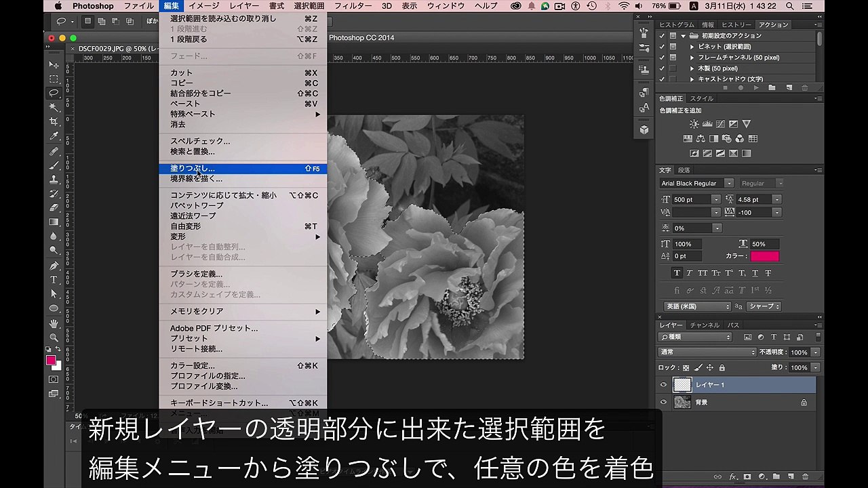The width and height of the screenshot is (868, 488).
Task: Toggle lock transparent pixels
Action: click(x=686, y=367)
